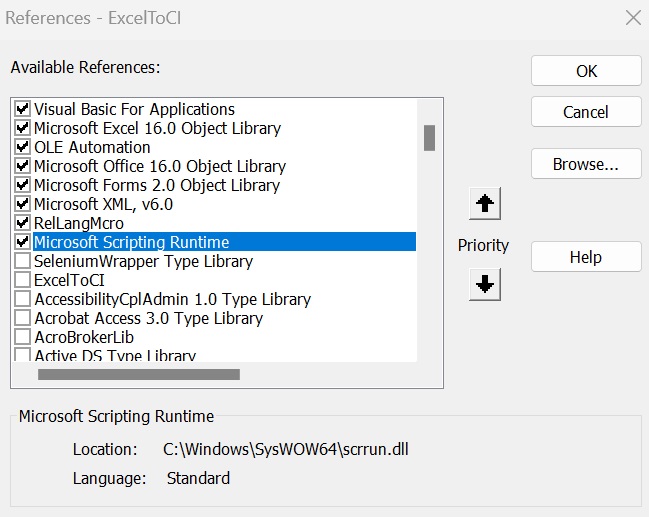Click the horizontal scrollbar thumb

tap(139, 375)
